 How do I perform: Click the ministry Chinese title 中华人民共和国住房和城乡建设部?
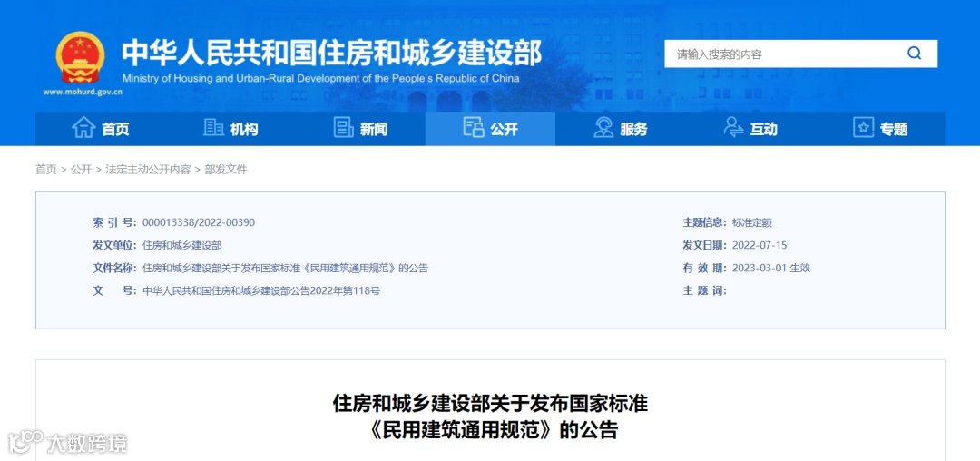pos(331,53)
